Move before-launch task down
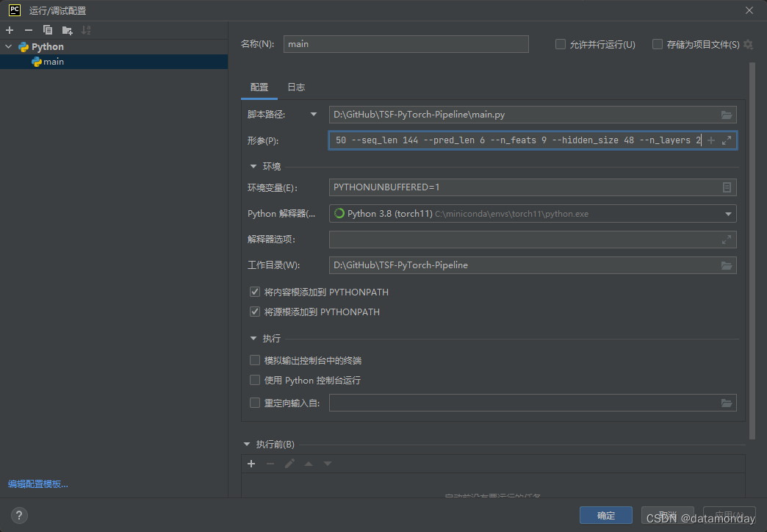Viewport: 767px width, 532px height. pos(328,464)
